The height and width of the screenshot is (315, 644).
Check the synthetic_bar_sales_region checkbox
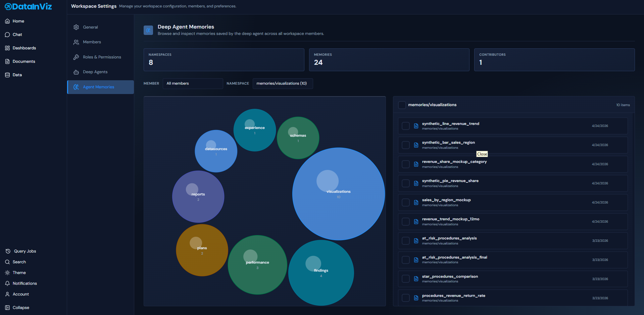406,145
